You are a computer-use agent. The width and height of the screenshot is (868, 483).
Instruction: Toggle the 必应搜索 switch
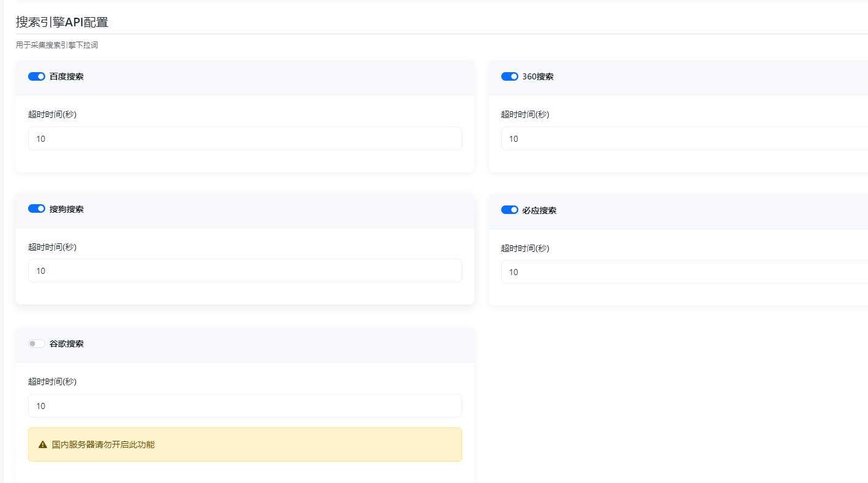[x=510, y=210]
